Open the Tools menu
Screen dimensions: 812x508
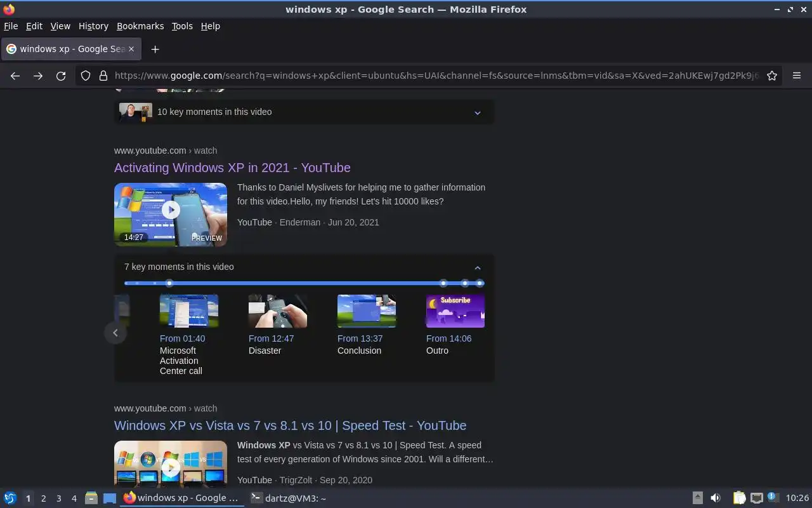click(x=182, y=26)
